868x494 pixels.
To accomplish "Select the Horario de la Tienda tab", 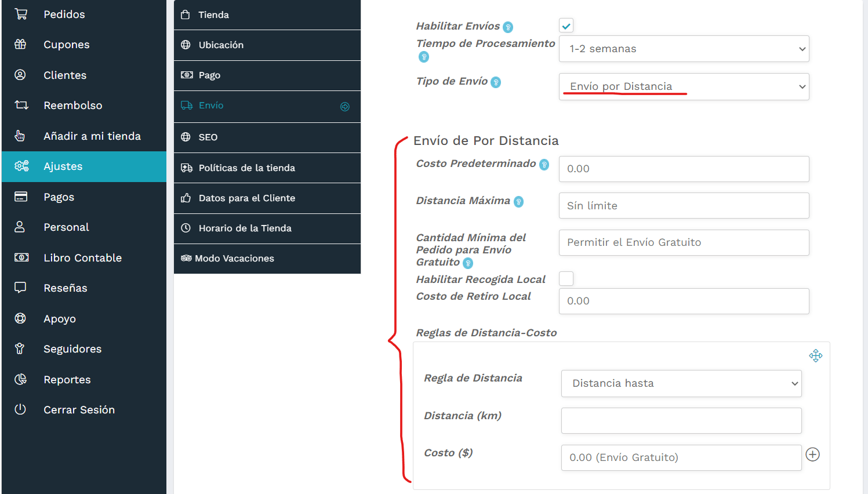I will [x=245, y=228].
